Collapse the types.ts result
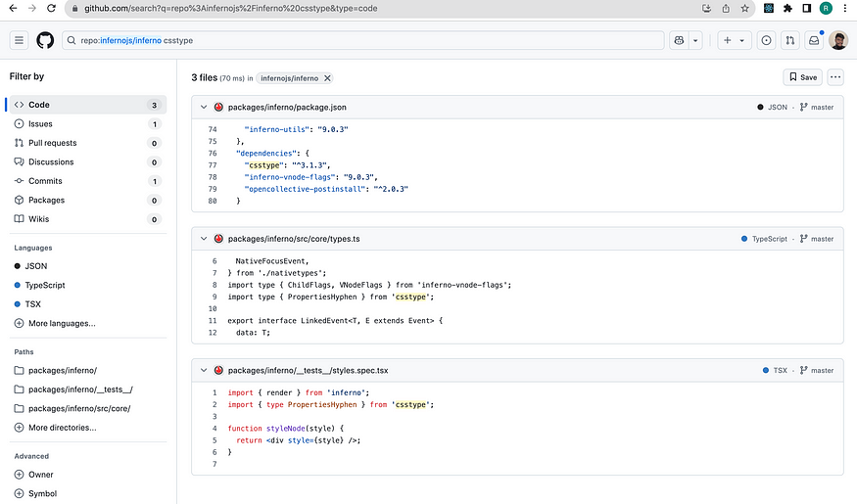 [204, 239]
